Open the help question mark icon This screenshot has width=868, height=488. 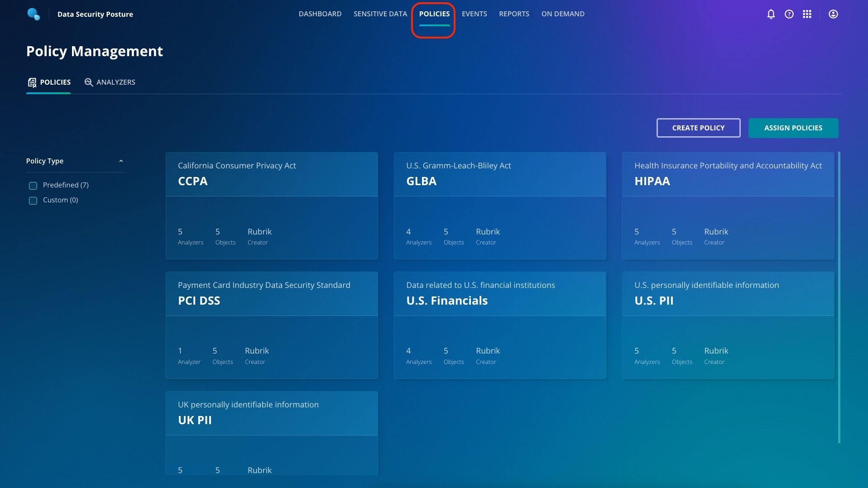coord(789,14)
